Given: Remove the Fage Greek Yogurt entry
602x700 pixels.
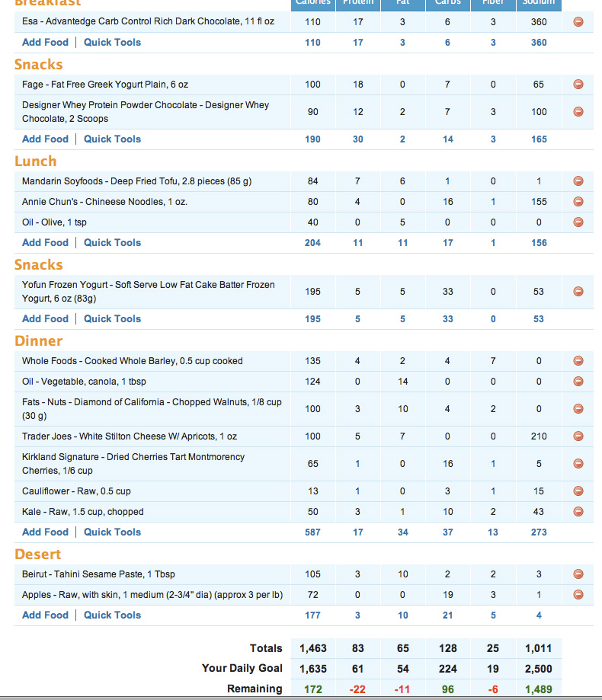Looking at the screenshot, I should [x=578, y=84].
